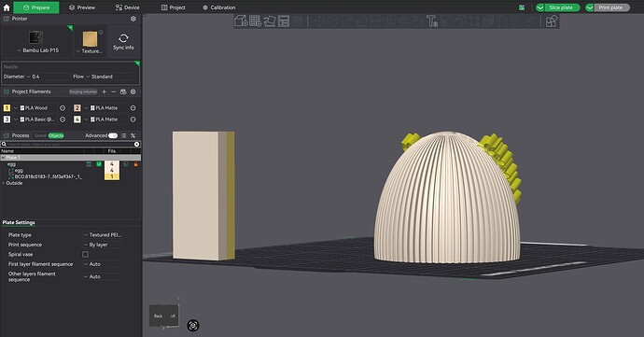Click the Arrange all objects icon
644x337 pixels.
284,21
